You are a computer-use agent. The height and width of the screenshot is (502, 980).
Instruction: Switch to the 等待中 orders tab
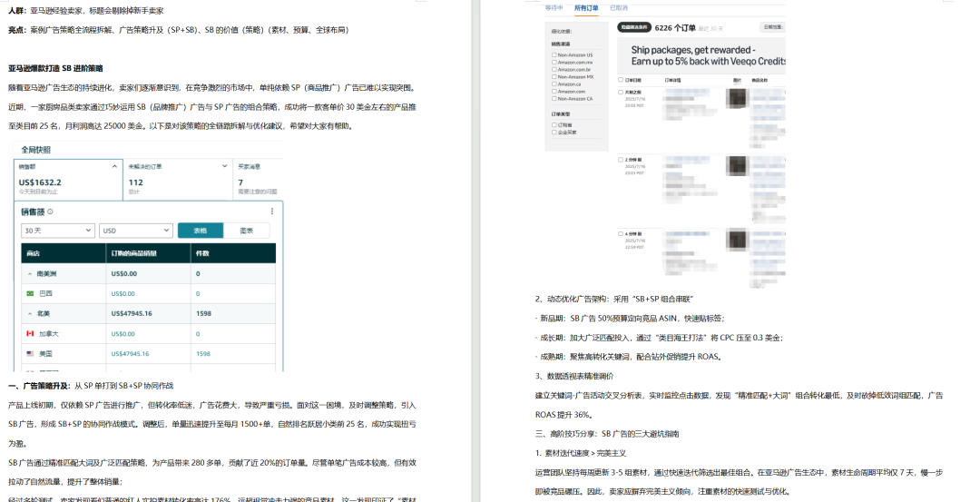click(x=554, y=8)
